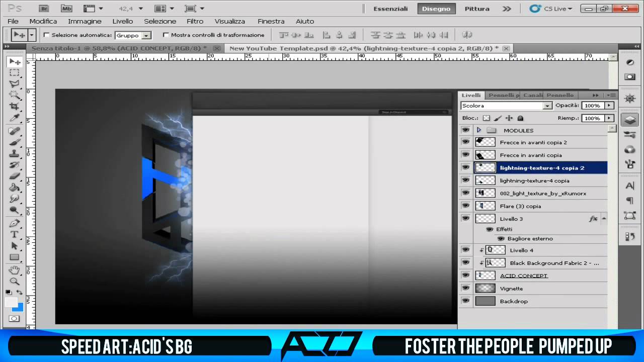The image size is (644, 362).
Task: Open the Riemp. fill slider arrow
Action: (609, 118)
